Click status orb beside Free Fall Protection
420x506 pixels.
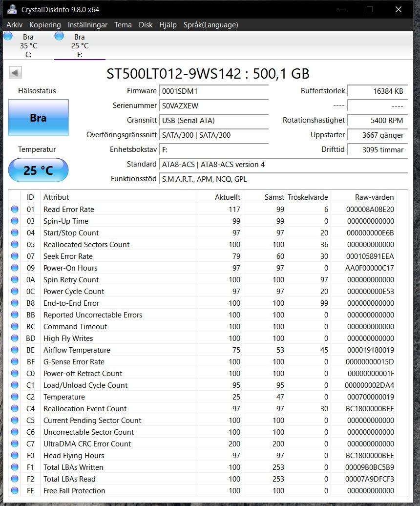point(15,491)
